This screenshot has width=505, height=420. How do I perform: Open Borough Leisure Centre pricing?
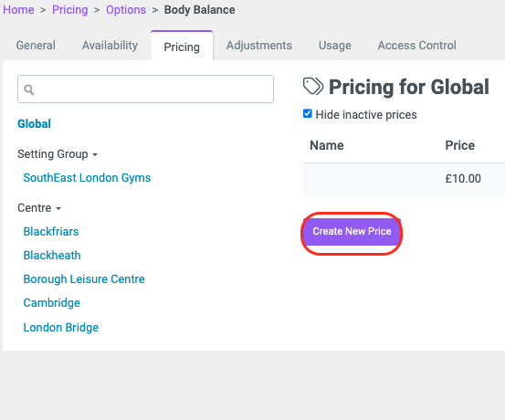[84, 279]
